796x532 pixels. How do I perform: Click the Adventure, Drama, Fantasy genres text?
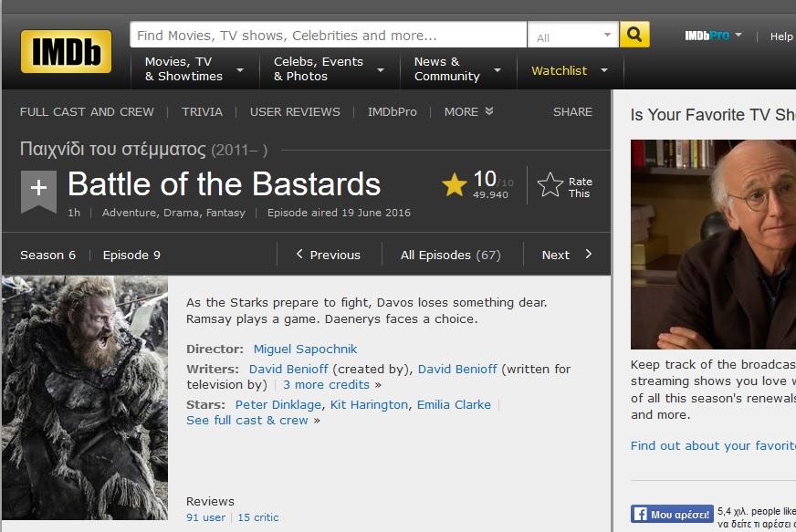(x=173, y=213)
